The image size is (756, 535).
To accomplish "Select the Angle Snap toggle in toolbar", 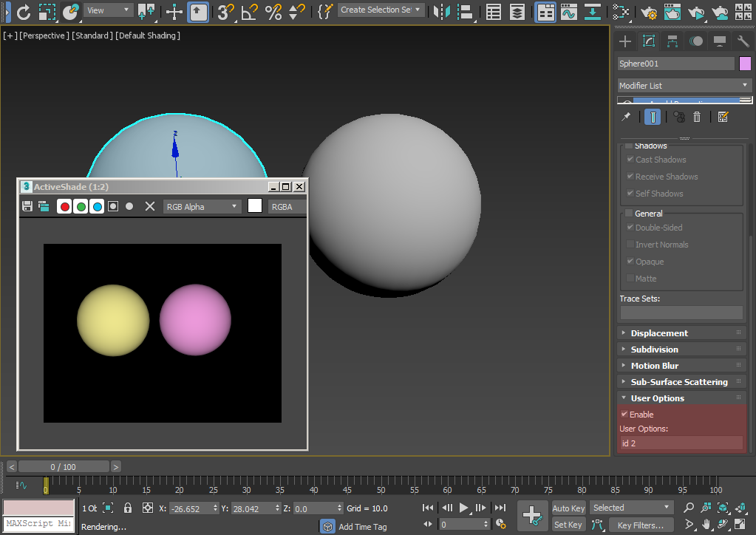I will click(250, 11).
